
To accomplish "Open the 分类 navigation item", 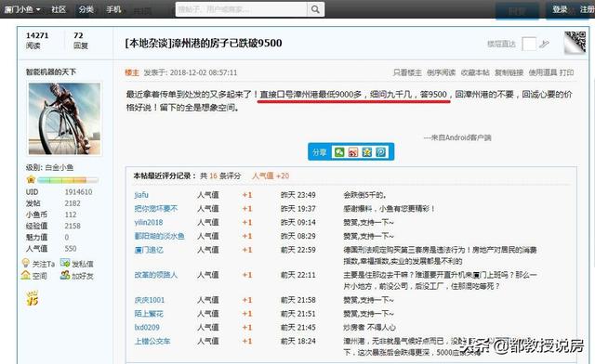I will [86, 9].
